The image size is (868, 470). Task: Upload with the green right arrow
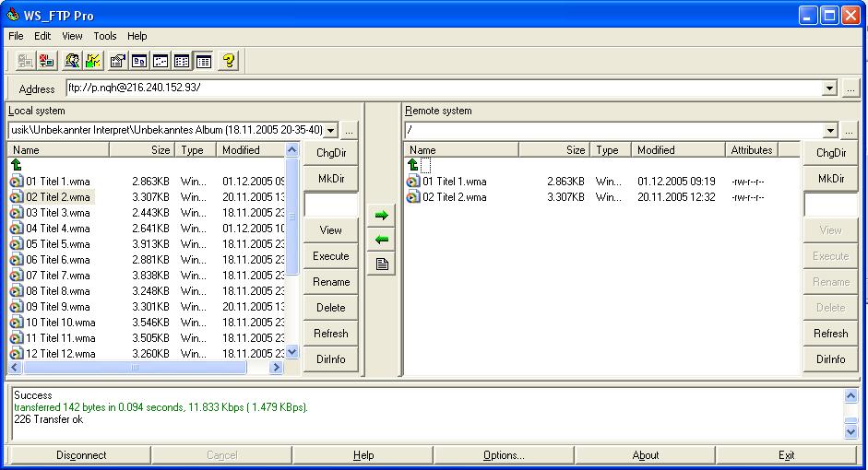pyautogui.click(x=381, y=215)
